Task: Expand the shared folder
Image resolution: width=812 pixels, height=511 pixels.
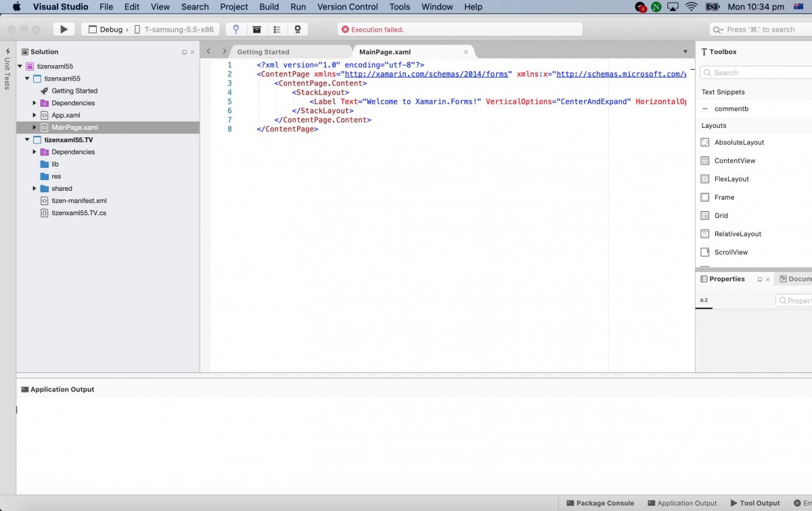Action: [35, 189]
